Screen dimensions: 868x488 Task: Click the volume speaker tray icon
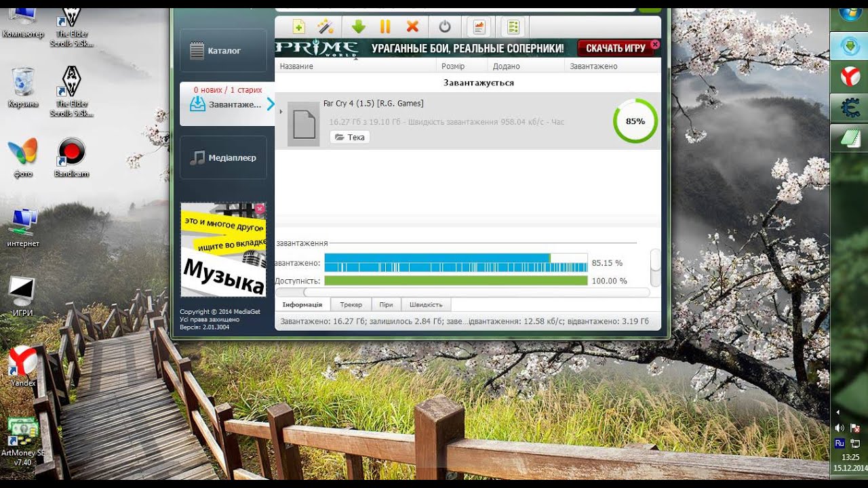click(840, 428)
